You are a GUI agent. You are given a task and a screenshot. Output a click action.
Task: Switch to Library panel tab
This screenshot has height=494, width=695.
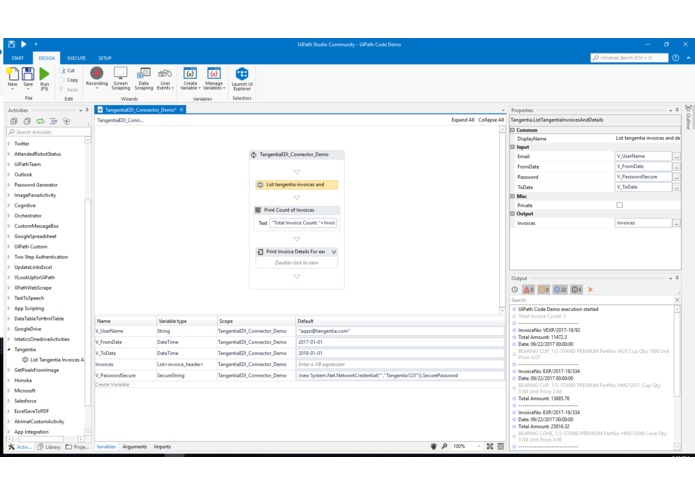[x=49, y=447]
